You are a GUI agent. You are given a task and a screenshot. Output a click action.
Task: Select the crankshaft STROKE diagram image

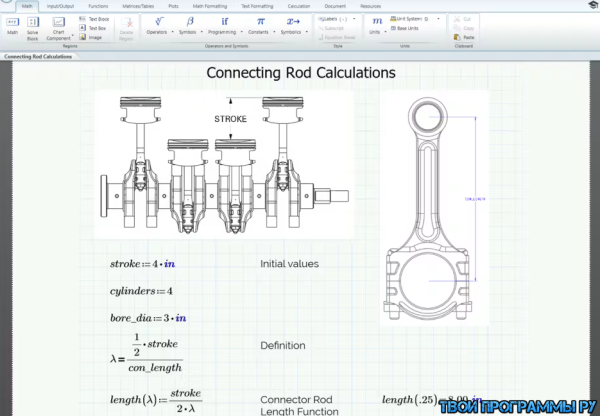tap(224, 165)
